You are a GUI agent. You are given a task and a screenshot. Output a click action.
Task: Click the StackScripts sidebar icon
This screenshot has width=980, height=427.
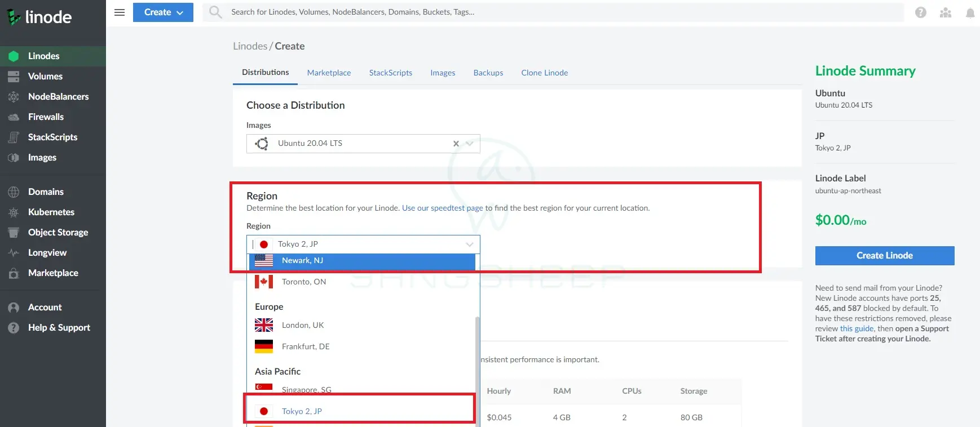[x=14, y=137]
